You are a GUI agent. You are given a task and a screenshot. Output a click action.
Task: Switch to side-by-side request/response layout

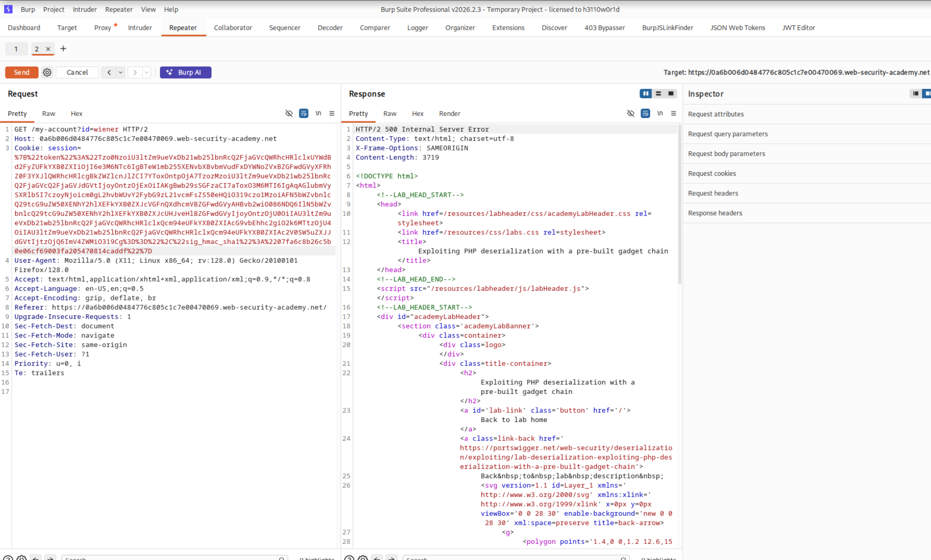(646, 94)
